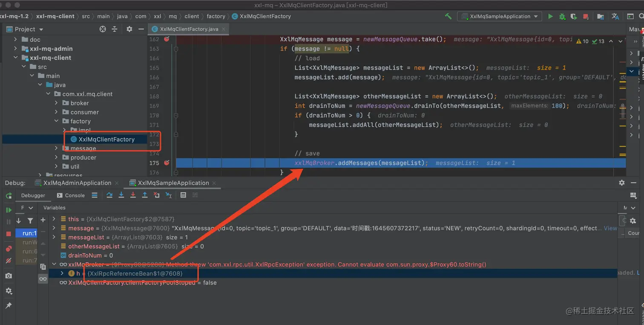Run XxlMqSampleApplication with green play icon

click(550, 16)
